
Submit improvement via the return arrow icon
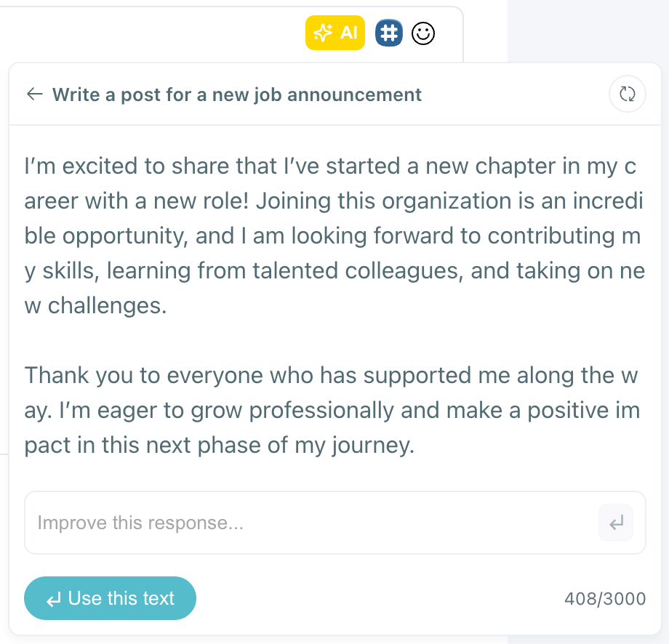tap(615, 523)
